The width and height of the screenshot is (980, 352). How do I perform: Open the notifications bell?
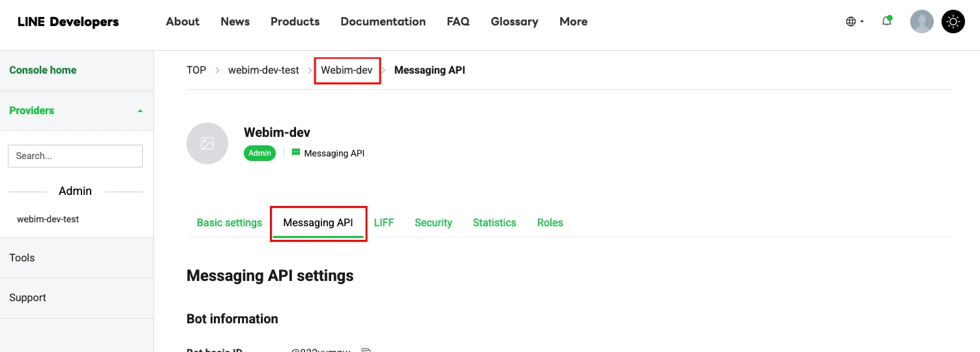pyautogui.click(x=887, y=21)
